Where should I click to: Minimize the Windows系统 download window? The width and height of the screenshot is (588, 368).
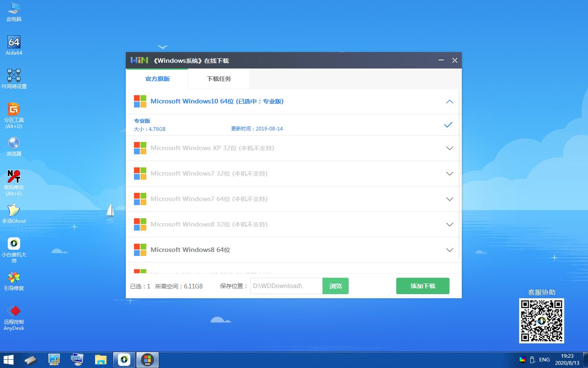441,60
